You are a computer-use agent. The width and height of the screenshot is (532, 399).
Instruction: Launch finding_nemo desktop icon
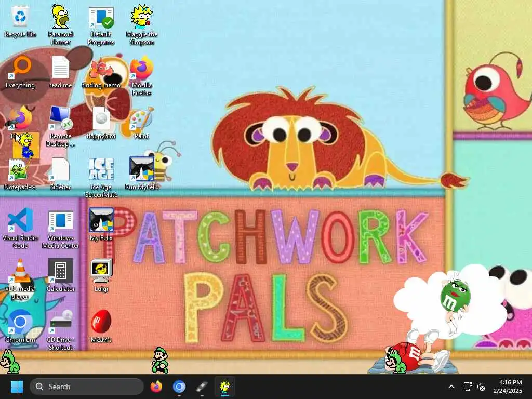(x=101, y=72)
